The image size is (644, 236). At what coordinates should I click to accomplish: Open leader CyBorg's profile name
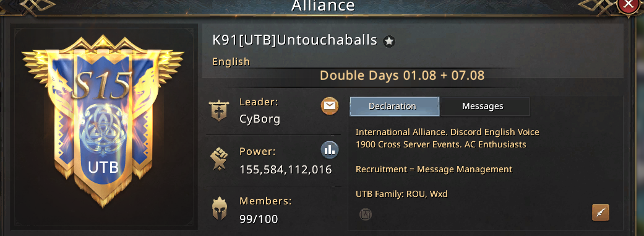coord(260,119)
